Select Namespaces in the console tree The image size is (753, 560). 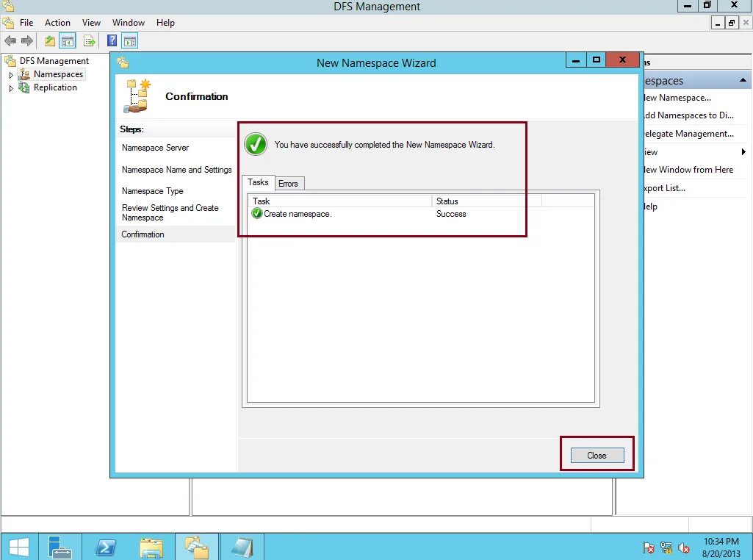click(58, 74)
